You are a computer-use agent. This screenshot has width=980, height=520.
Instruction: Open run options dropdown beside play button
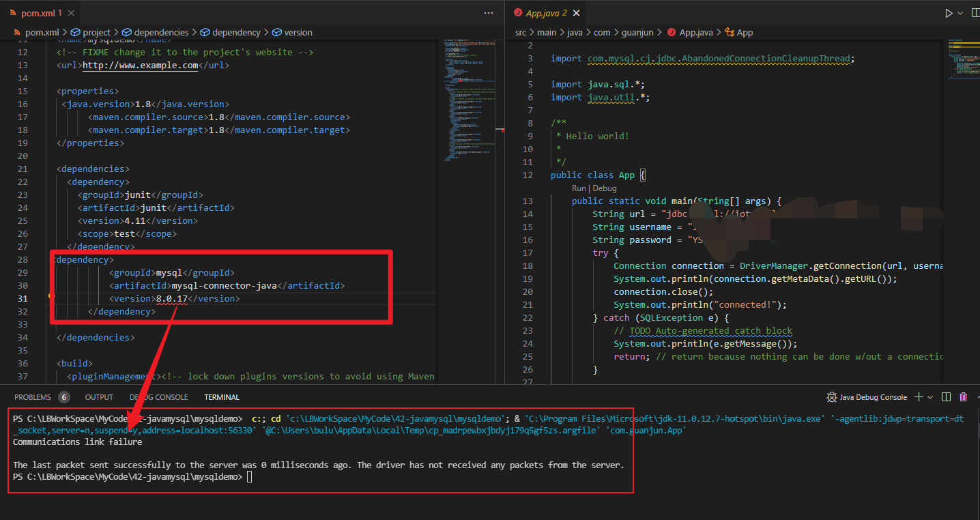pos(961,13)
